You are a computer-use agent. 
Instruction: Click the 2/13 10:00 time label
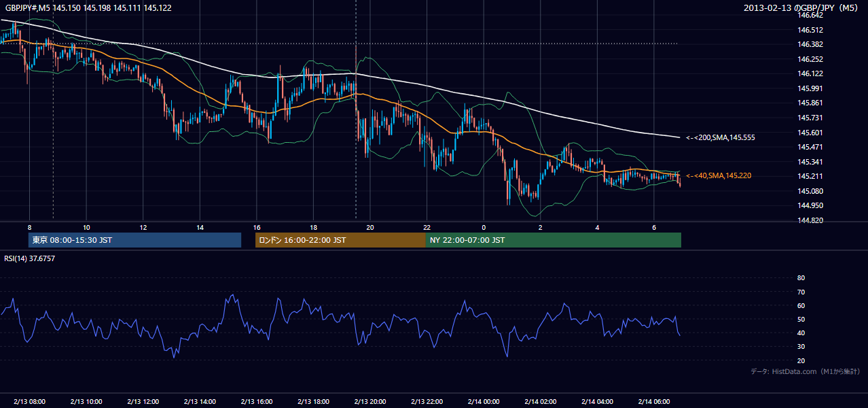coord(86,402)
